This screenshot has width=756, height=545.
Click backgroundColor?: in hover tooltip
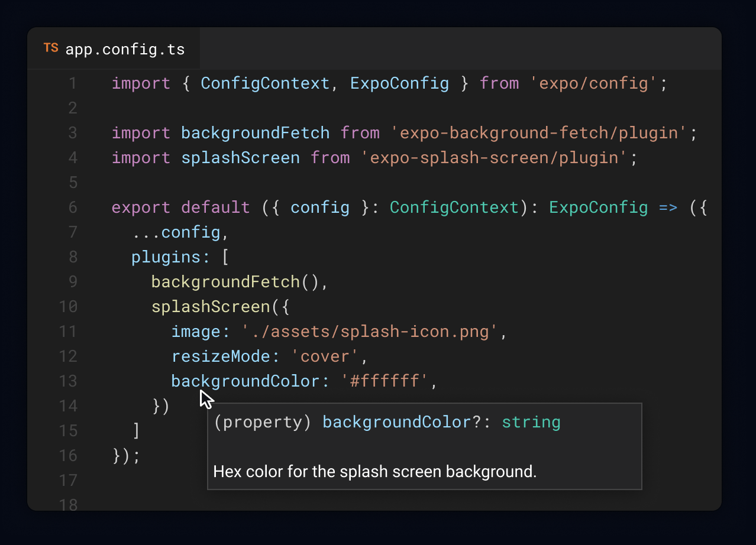[x=407, y=422]
